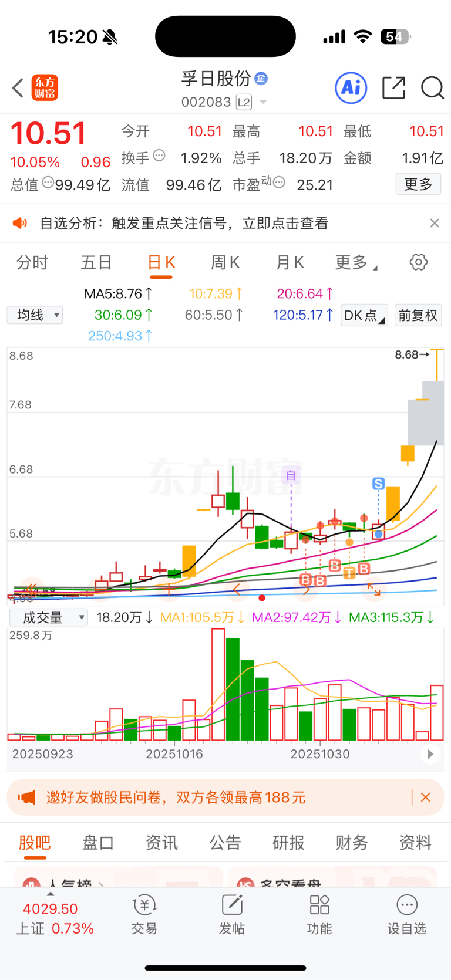Tap the 东方财富 orange logo
Image resolution: width=451 pixels, height=980 pixels.
click(45, 88)
